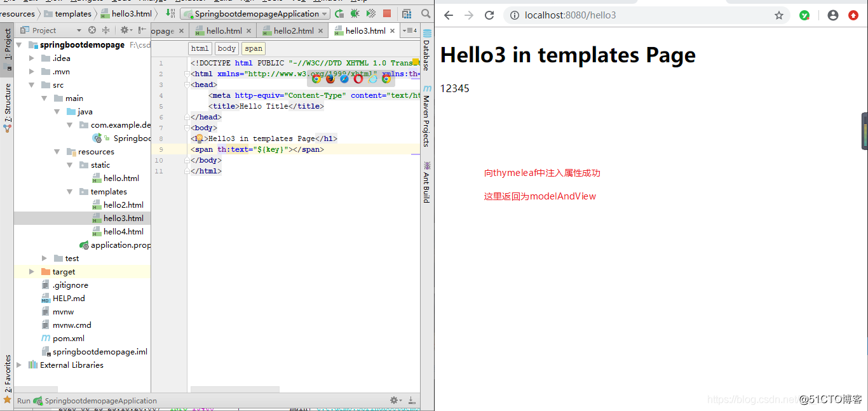The width and height of the screenshot is (868, 411).
Task: Run with coverage icon in toolbar
Action: [371, 13]
